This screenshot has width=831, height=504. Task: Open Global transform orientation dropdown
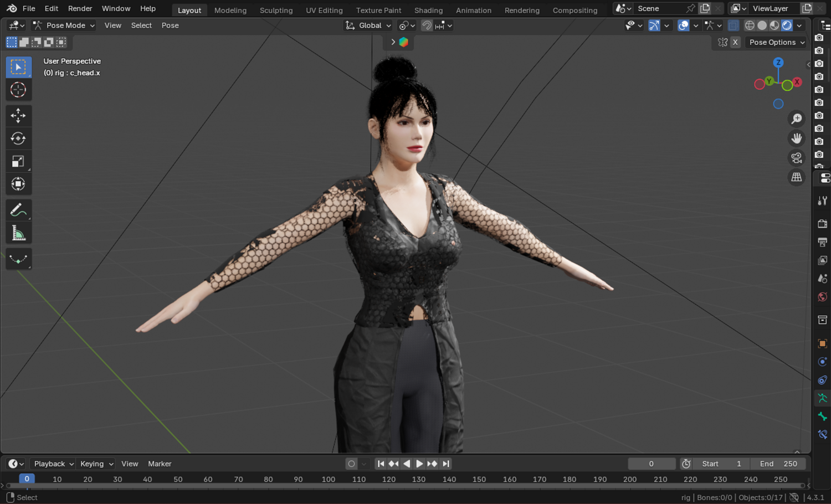click(x=368, y=25)
